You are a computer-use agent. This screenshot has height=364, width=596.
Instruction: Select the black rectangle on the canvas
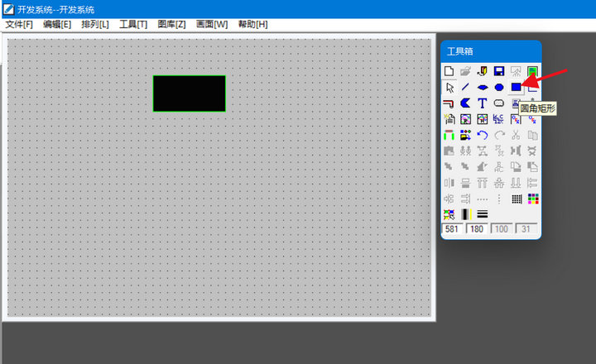pyautogui.click(x=189, y=93)
